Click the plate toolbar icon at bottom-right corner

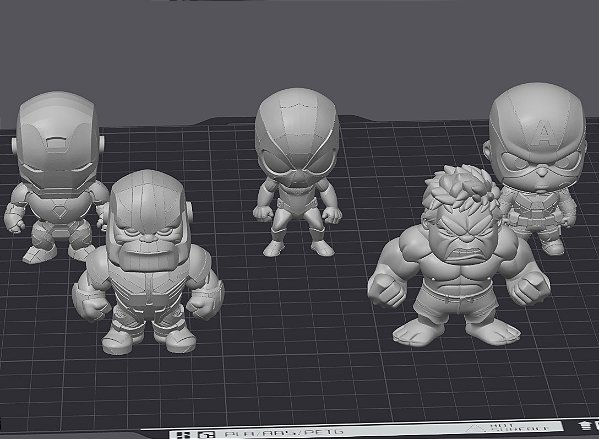point(585,425)
